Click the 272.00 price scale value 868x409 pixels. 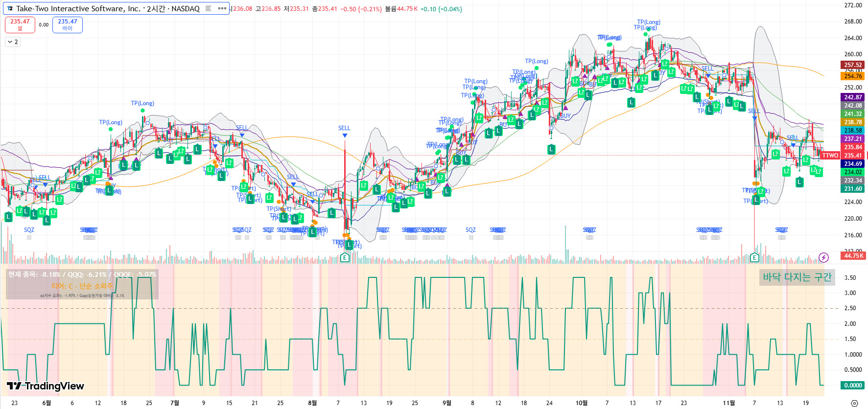[853, 5]
